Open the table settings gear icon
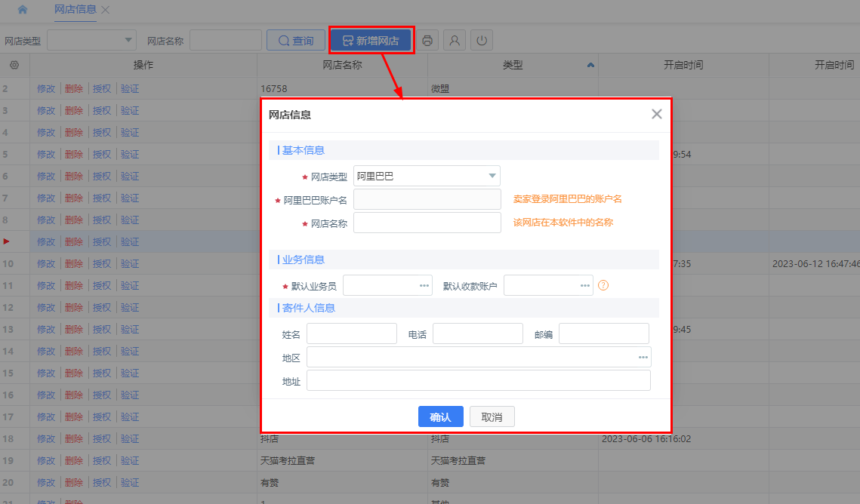Image resolution: width=860 pixels, height=504 pixels. [14, 65]
